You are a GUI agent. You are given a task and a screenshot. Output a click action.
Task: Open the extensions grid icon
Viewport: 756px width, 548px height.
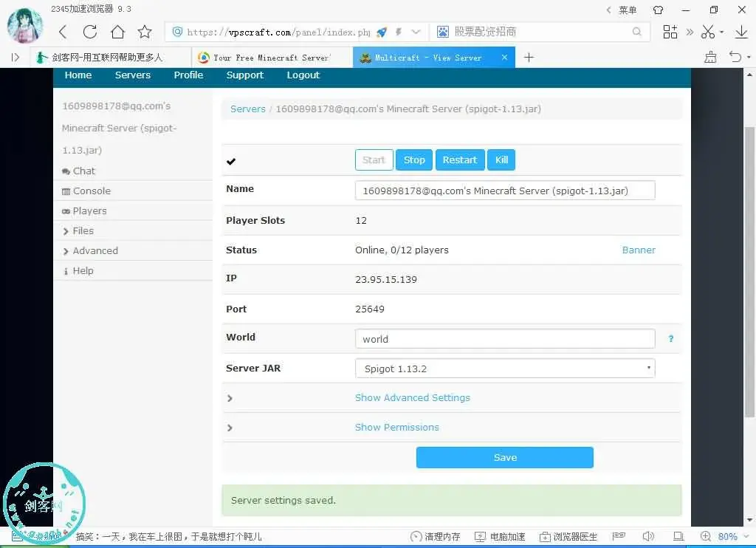(670, 32)
